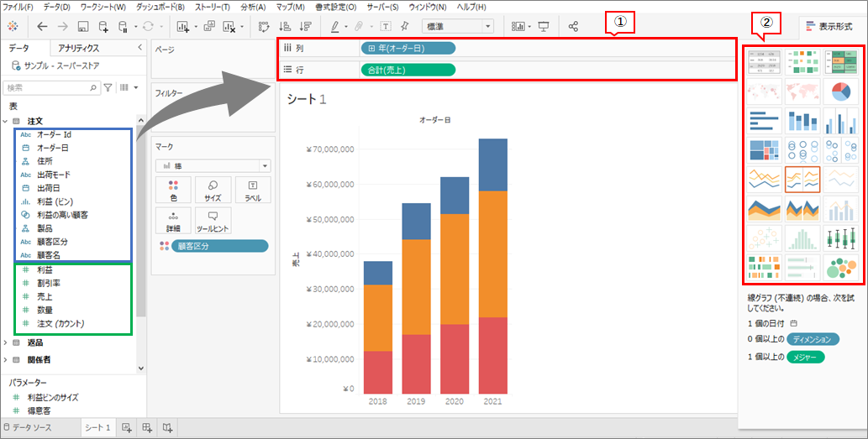Switch to the アナリティクス tab
The image size is (868, 439).
[78, 49]
